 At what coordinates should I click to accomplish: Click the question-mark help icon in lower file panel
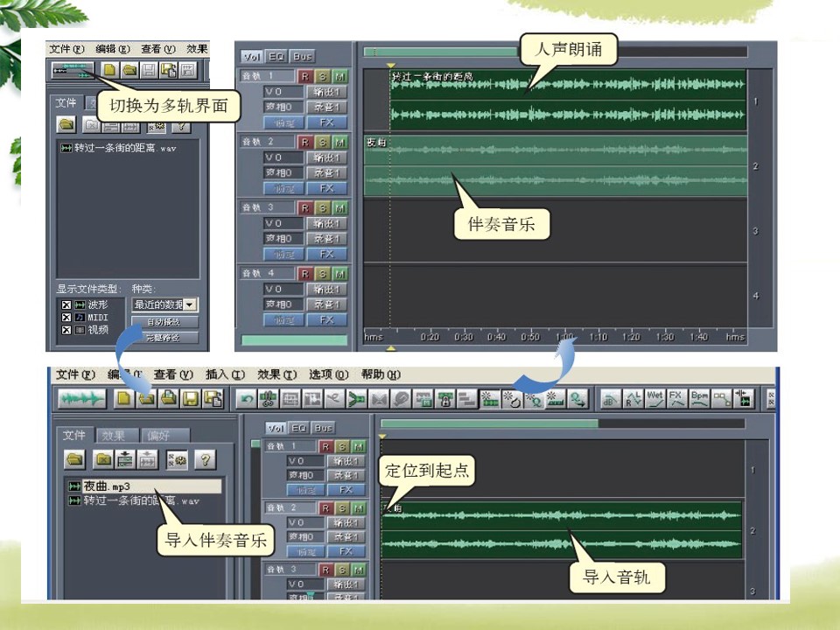(205, 459)
